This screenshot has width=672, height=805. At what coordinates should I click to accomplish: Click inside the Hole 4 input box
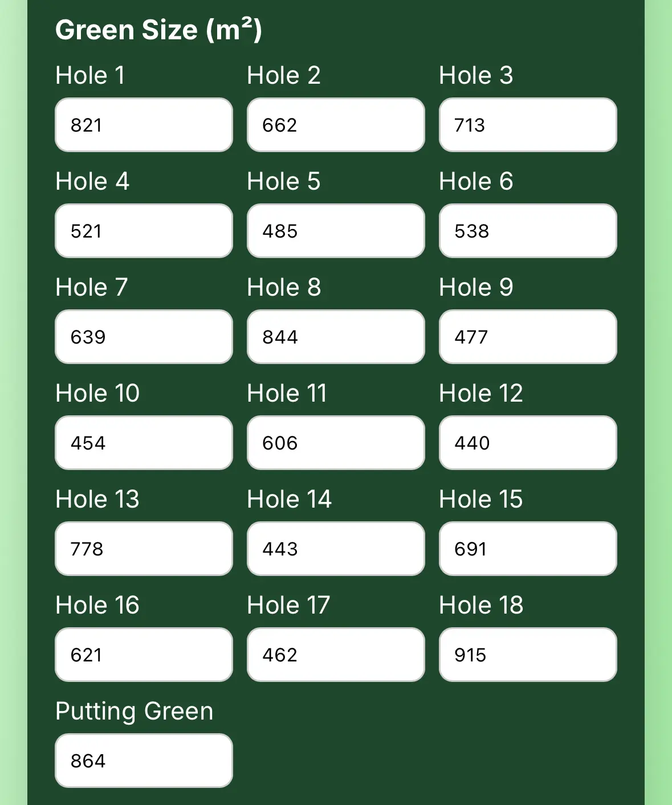tap(143, 231)
